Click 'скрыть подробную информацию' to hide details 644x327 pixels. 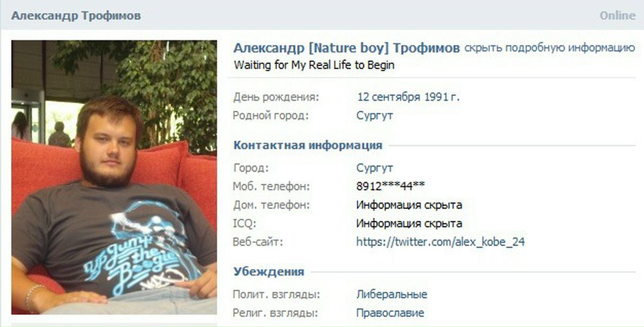550,48
